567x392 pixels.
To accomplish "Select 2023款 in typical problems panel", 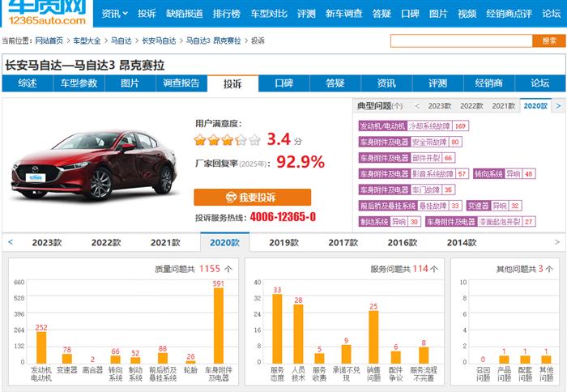I will [x=440, y=106].
